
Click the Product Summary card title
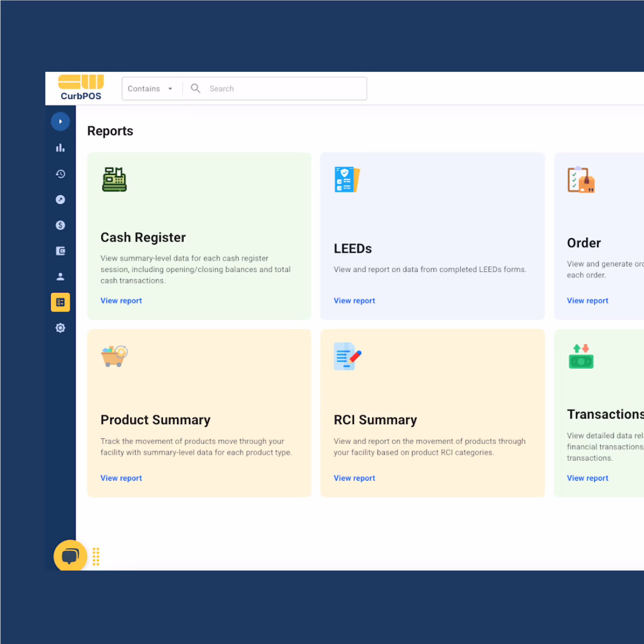155,420
